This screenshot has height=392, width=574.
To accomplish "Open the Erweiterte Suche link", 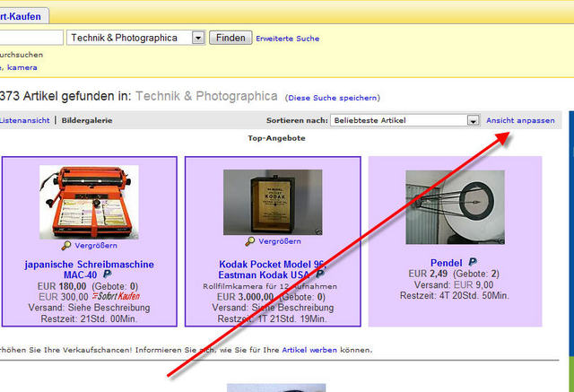I will (x=287, y=39).
